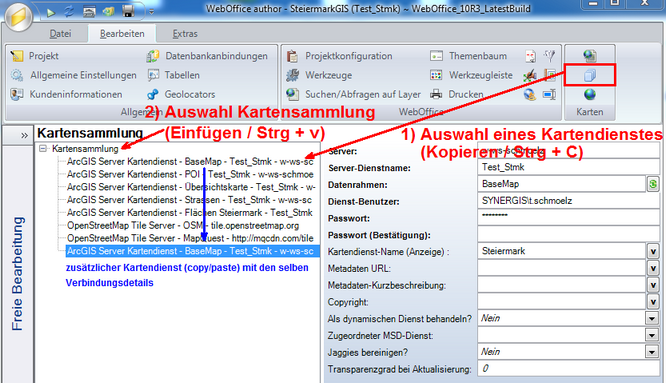Click the Passwort (Bestätigung) field
The width and height of the screenshot is (666, 383).
[x=568, y=234]
